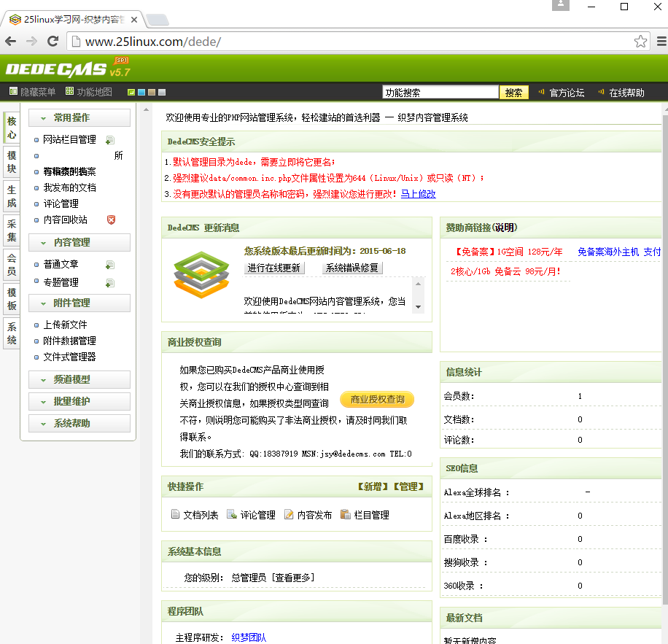Viewport: 668px width, 644px height.
Task: Select the blue theme color square
Action: coord(141,93)
